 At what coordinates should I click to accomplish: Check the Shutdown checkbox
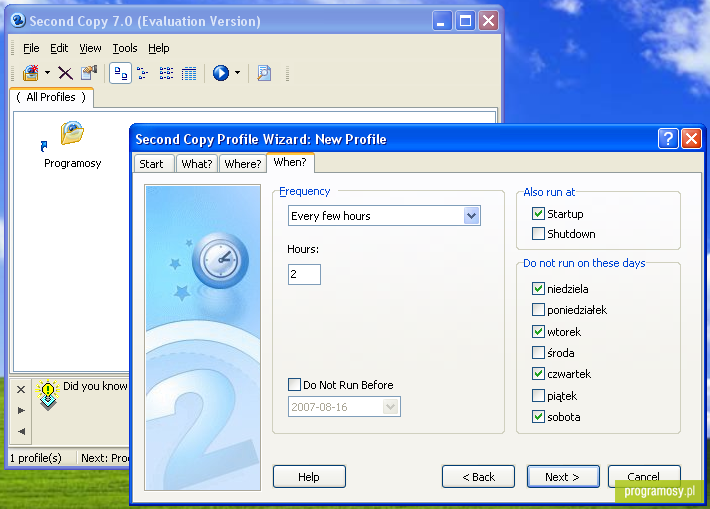click(x=538, y=234)
